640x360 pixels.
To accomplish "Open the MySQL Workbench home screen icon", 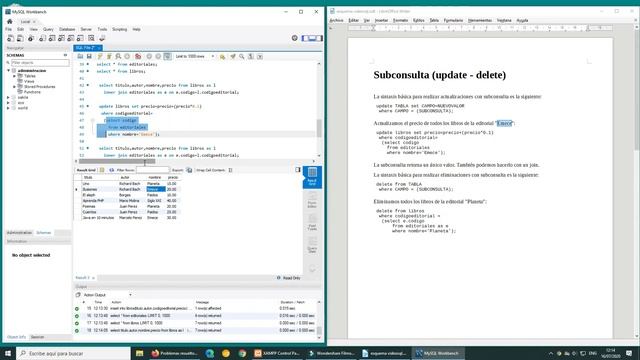I will [x=10, y=21].
